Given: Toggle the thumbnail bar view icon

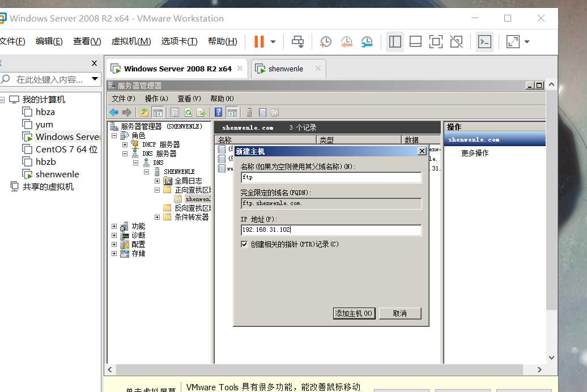Looking at the screenshot, I should (415, 41).
